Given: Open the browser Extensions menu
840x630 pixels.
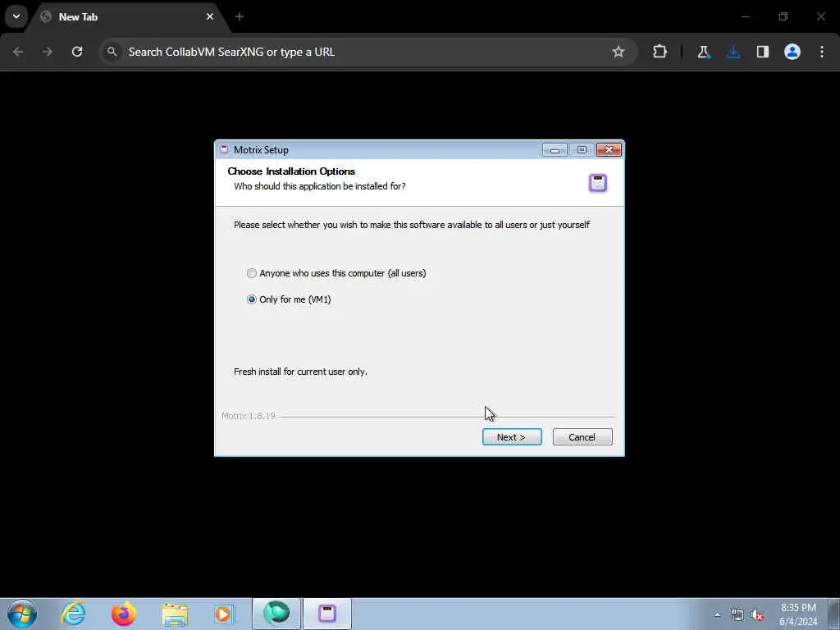Looking at the screenshot, I should click(660, 52).
